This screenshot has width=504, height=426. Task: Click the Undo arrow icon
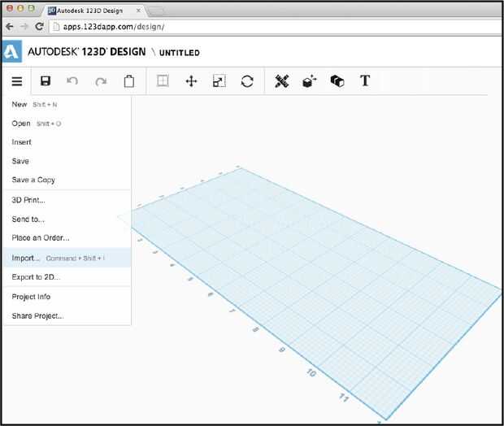(72, 81)
